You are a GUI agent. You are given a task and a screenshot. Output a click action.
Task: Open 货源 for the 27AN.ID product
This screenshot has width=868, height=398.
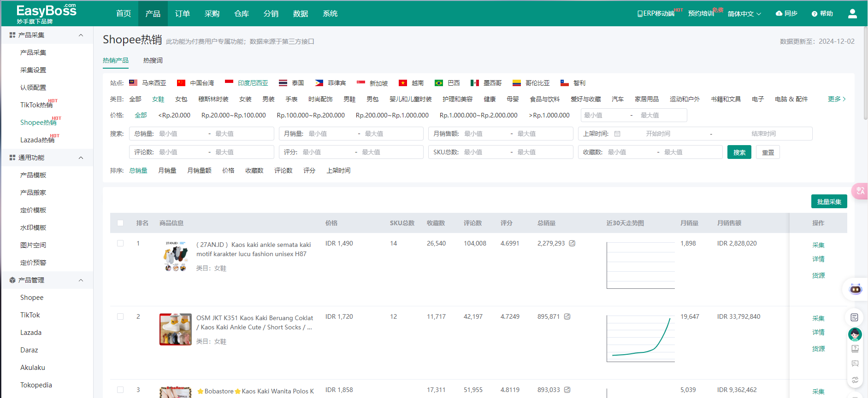tap(818, 275)
